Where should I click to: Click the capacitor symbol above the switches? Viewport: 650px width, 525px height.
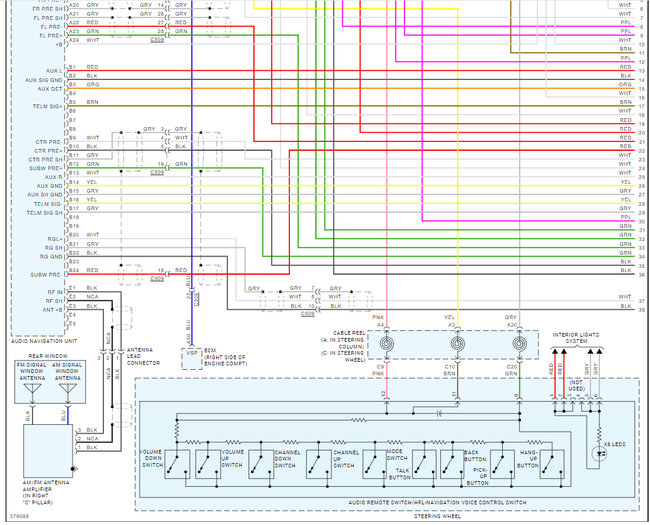tap(440, 413)
